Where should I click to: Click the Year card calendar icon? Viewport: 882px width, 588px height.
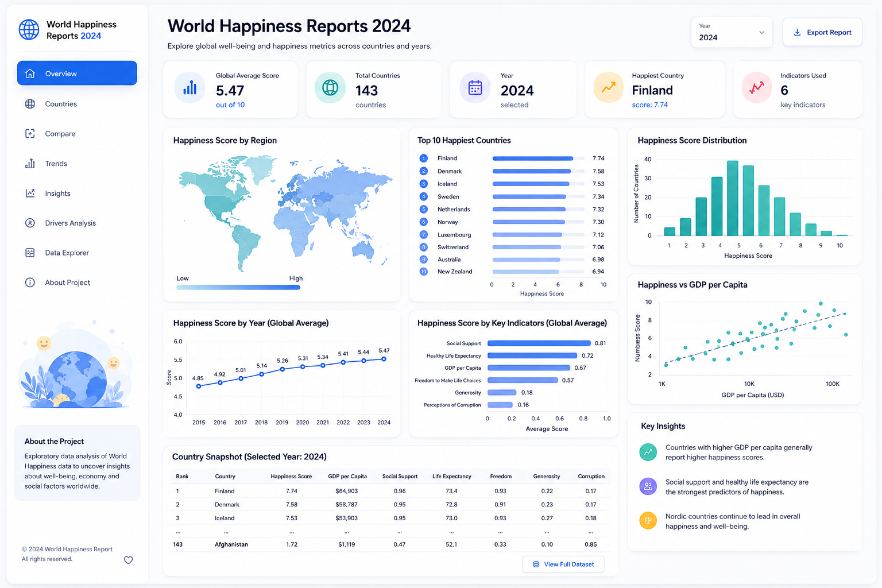coord(475,88)
